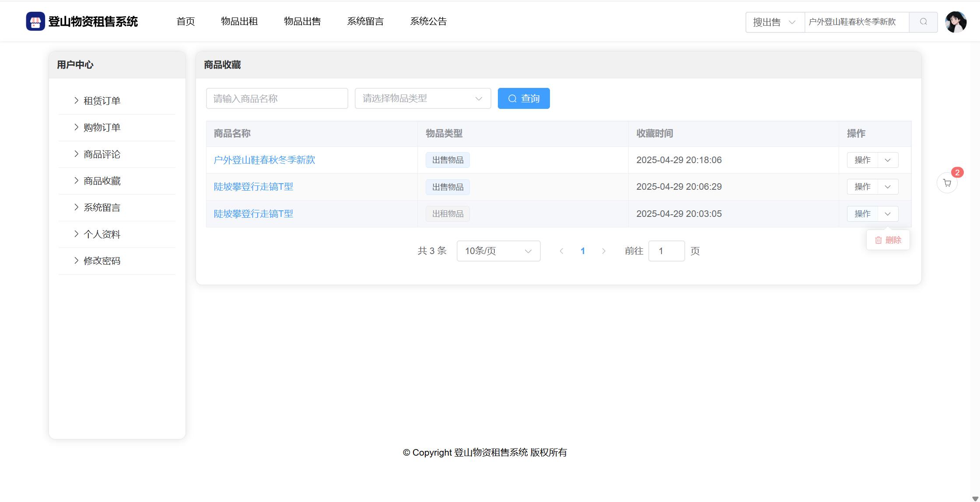This screenshot has width=980, height=502.
Task: Go to the next page arrow
Action: pos(604,251)
